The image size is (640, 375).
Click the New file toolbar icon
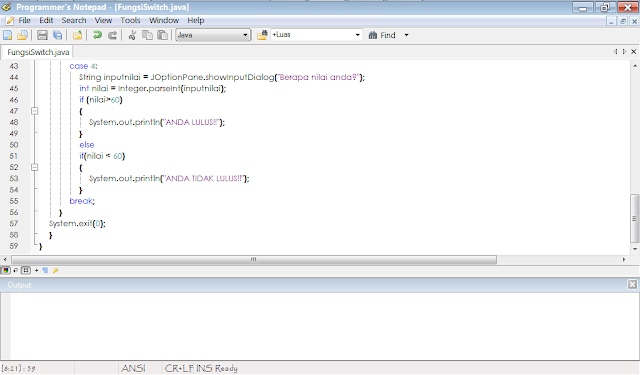(x=7, y=36)
